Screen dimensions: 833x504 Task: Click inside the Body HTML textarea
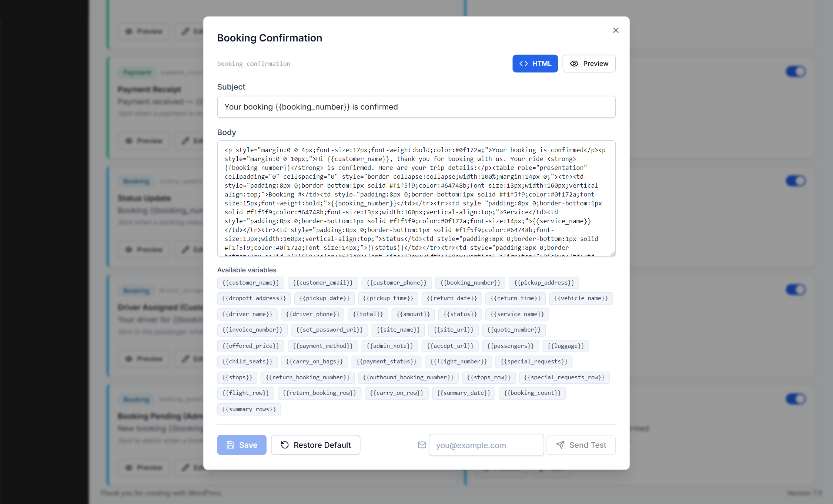(416, 198)
